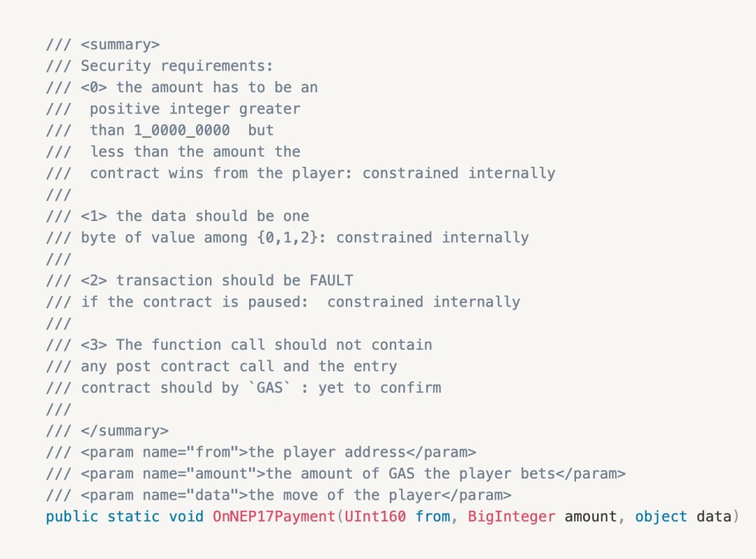
Task: Click the BigInteger parameter type
Action: coord(512,516)
